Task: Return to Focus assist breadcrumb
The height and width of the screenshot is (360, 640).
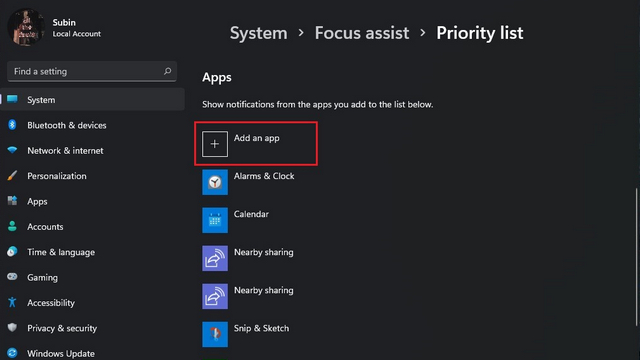Action: point(362,33)
